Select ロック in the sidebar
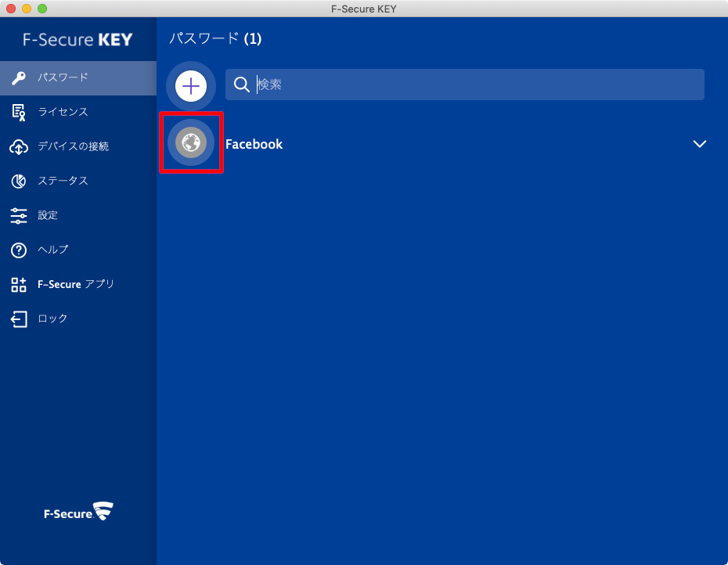This screenshot has width=728, height=565. coord(52,318)
